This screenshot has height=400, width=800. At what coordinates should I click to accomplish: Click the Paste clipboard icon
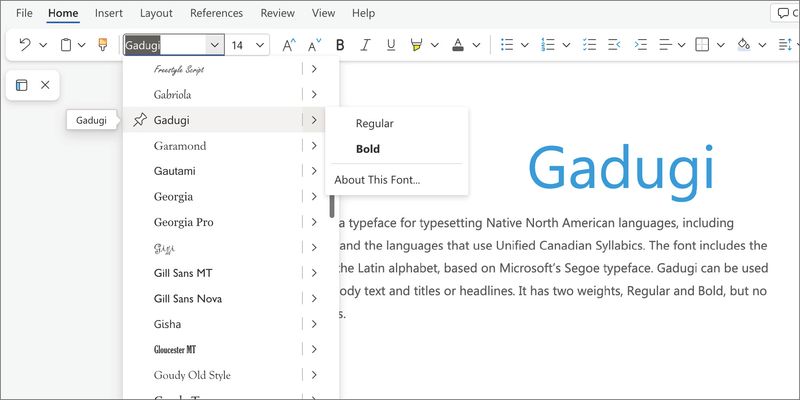tap(66, 45)
